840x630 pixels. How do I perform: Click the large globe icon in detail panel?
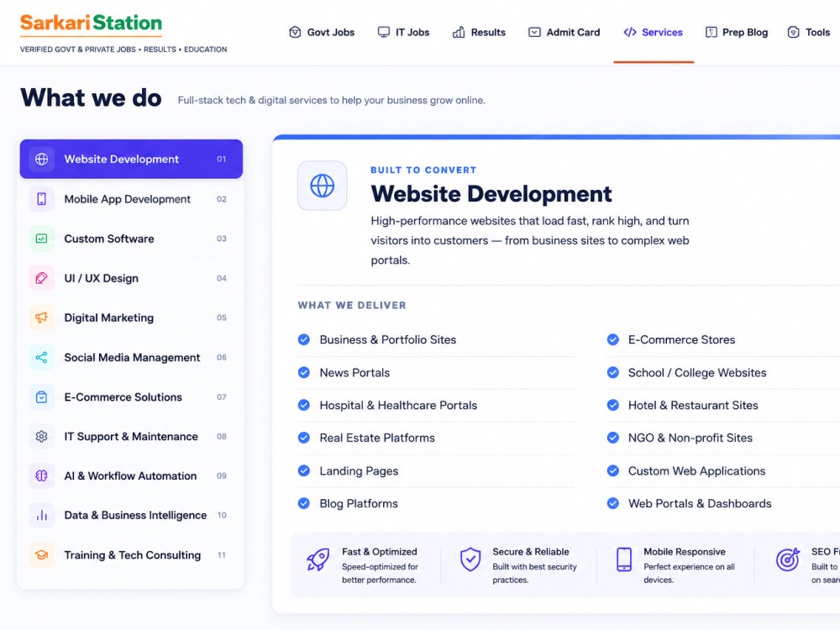322,186
